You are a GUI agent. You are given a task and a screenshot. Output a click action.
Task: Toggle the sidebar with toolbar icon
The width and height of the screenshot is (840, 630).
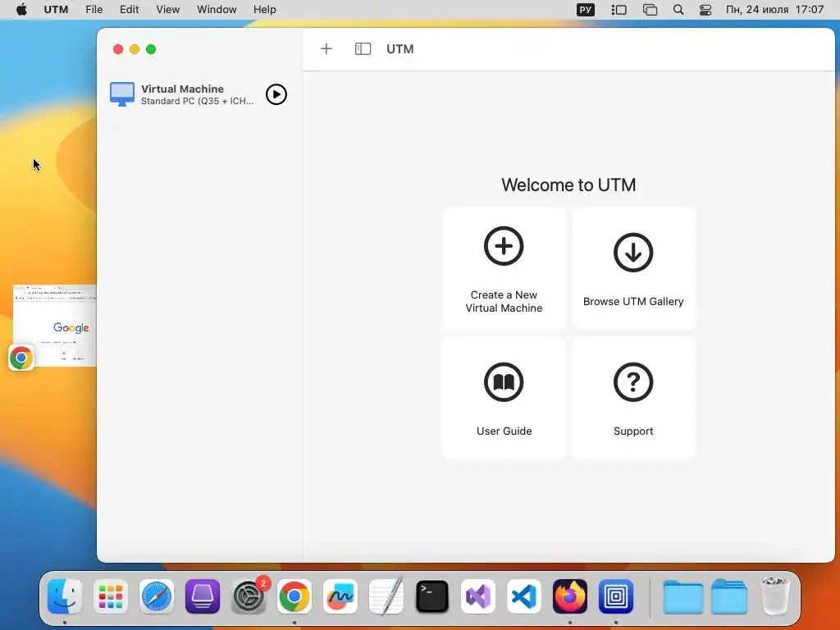tap(363, 48)
